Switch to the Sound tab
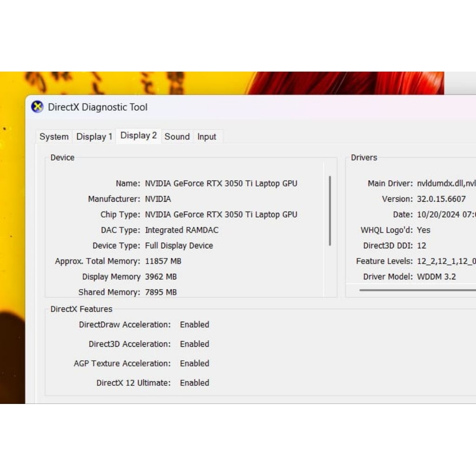The image size is (476, 476). click(x=177, y=137)
